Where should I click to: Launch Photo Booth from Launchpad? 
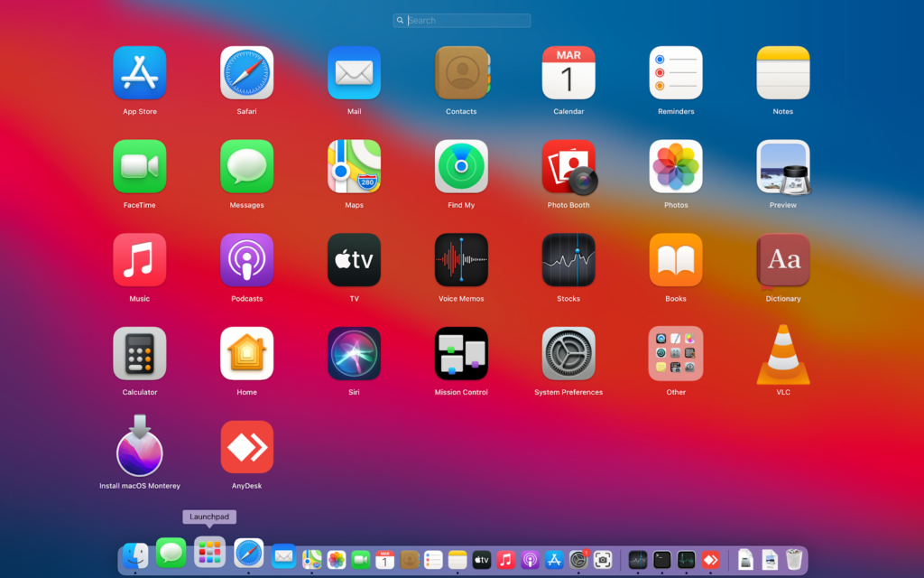568,167
